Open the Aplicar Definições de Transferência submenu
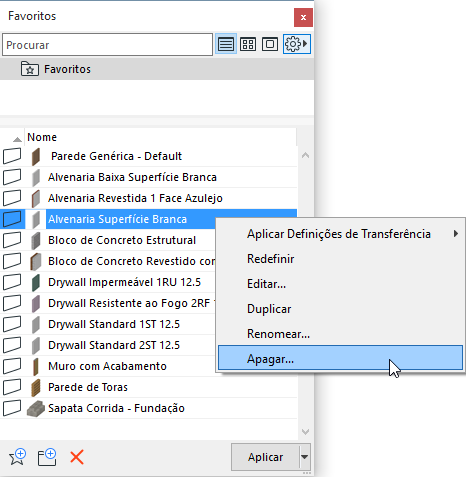The width and height of the screenshot is (466, 477). (x=340, y=234)
